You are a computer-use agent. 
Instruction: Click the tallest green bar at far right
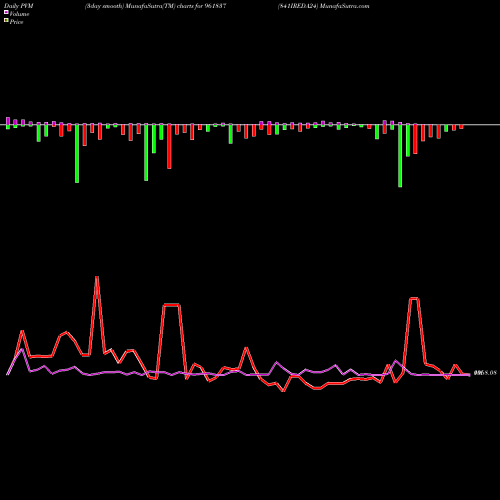coord(400,156)
